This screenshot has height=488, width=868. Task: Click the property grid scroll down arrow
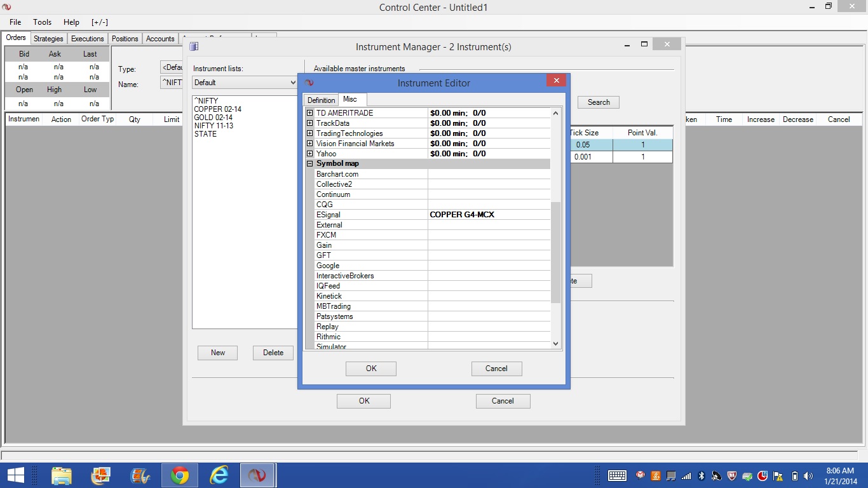click(555, 344)
